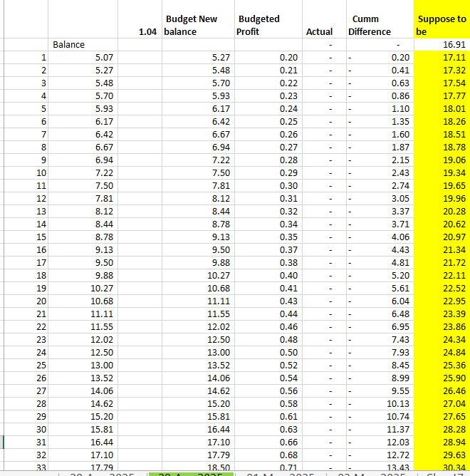470x476 pixels.
Task: Select Suppose to be value 17.54
Action: point(442,83)
